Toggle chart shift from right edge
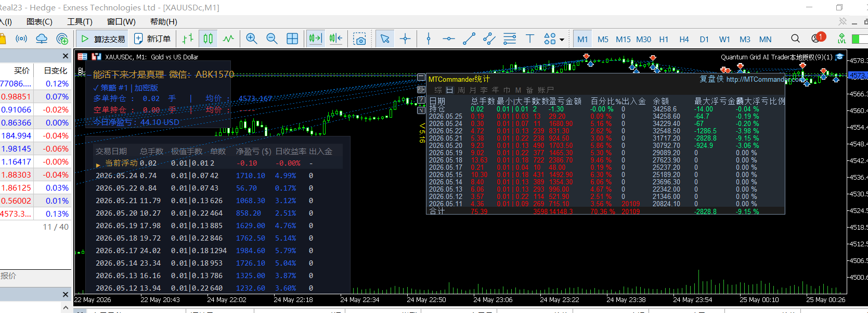Viewport: 868px width, 313px height. (x=336, y=39)
